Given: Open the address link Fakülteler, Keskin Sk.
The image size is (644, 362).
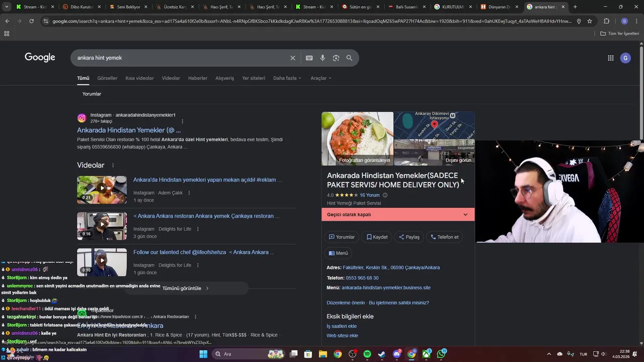Looking at the screenshot, I should point(391,268).
